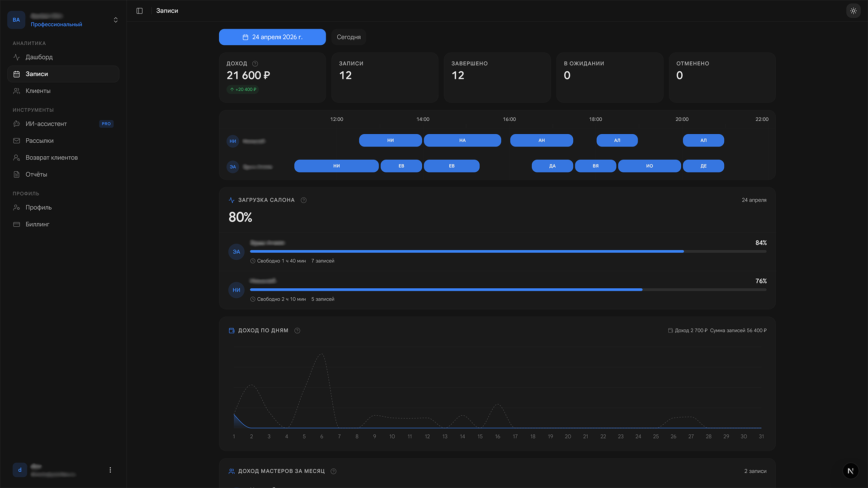Viewport: 868px width, 488px height.
Task: Toggle the sidebar panel icon
Action: [140, 11]
